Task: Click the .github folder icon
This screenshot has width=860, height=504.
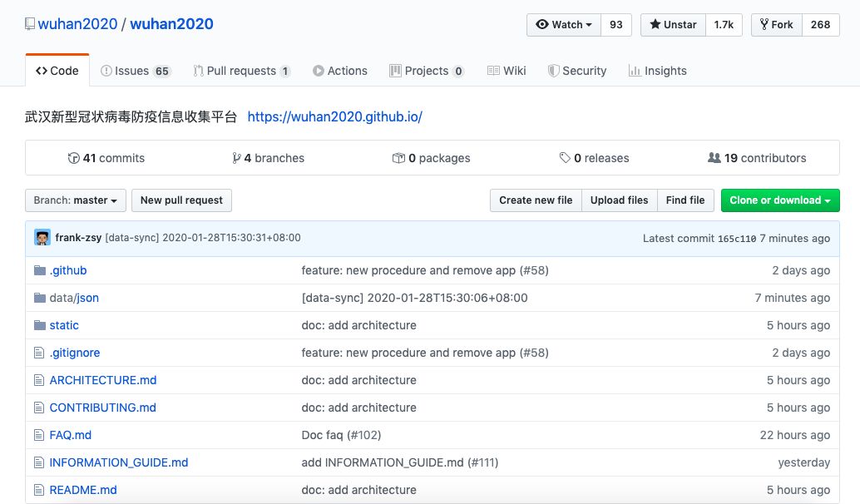Action: point(39,270)
